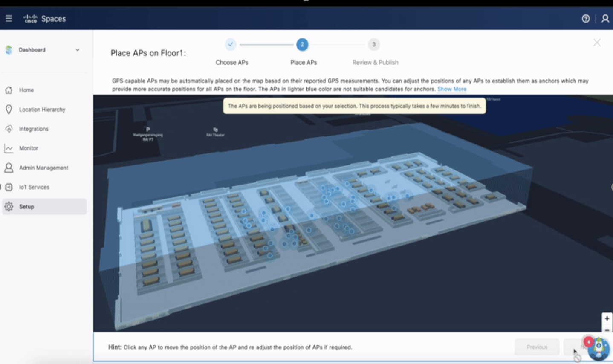Go to the Choose APs completed step
Viewport: 613px width, 364px height.
(230, 44)
